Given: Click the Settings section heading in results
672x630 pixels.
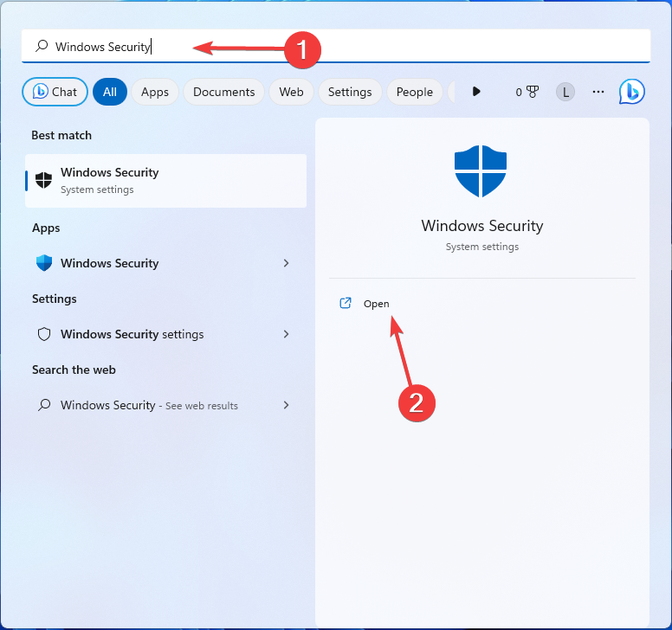Looking at the screenshot, I should click(x=54, y=299).
